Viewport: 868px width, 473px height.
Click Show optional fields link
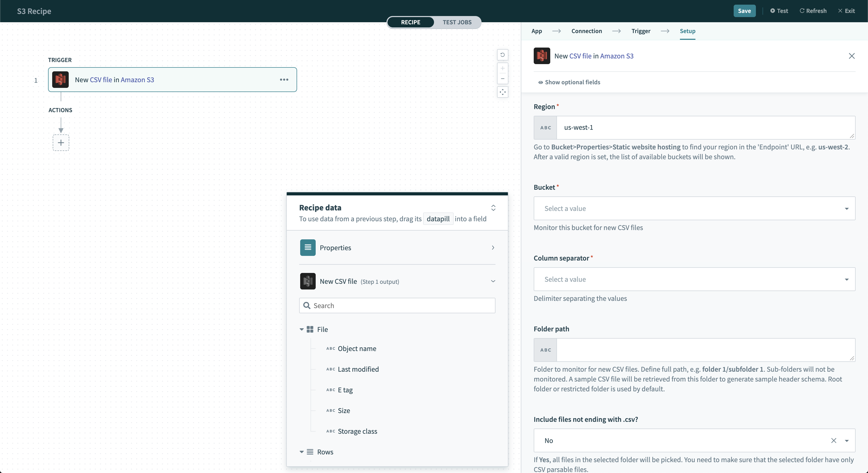[568, 82]
